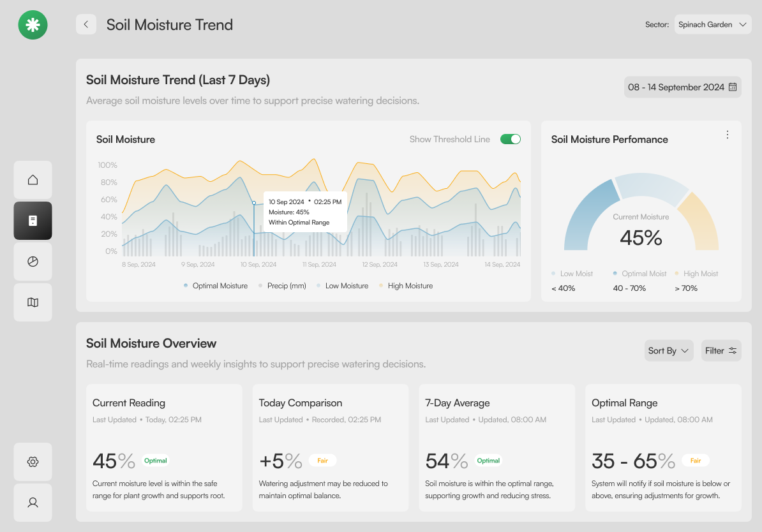Toggle the High Moisture legend series
Screen dimensions: 762x532
tap(406, 286)
